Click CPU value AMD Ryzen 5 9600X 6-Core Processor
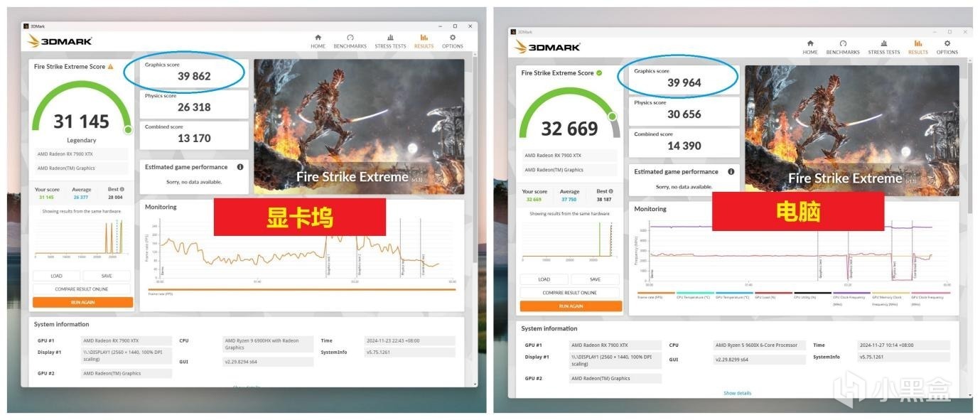The width and height of the screenshot is (980, 420). click(x=760, y=345)
